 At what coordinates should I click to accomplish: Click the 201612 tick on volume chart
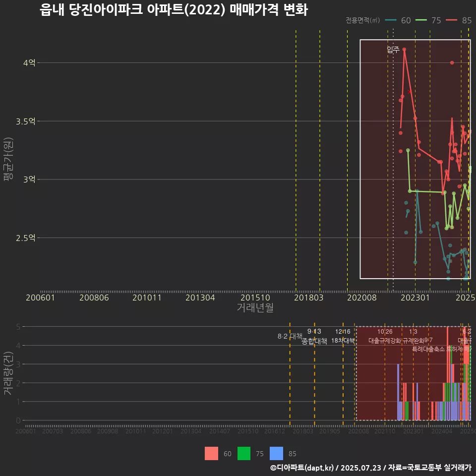pos(275,431)
